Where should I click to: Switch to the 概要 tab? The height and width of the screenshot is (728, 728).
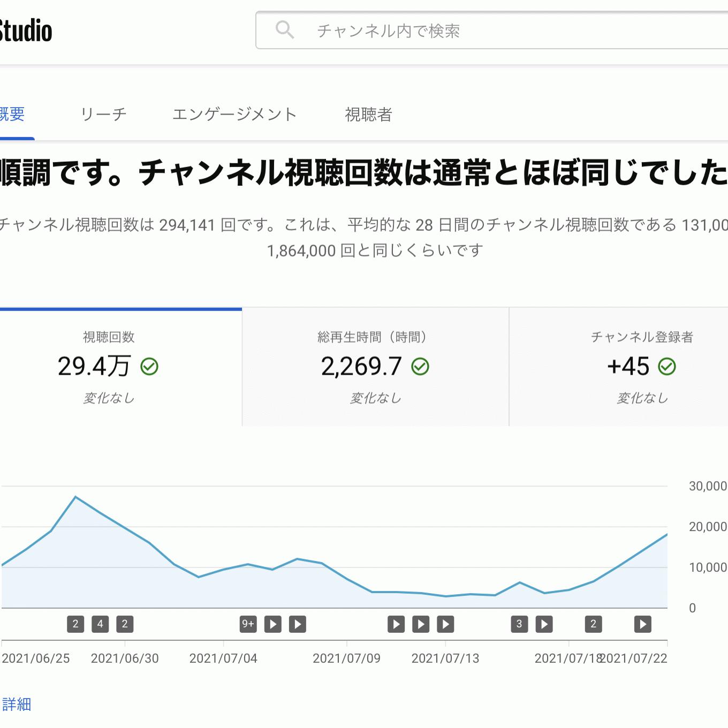coord(12,114)
